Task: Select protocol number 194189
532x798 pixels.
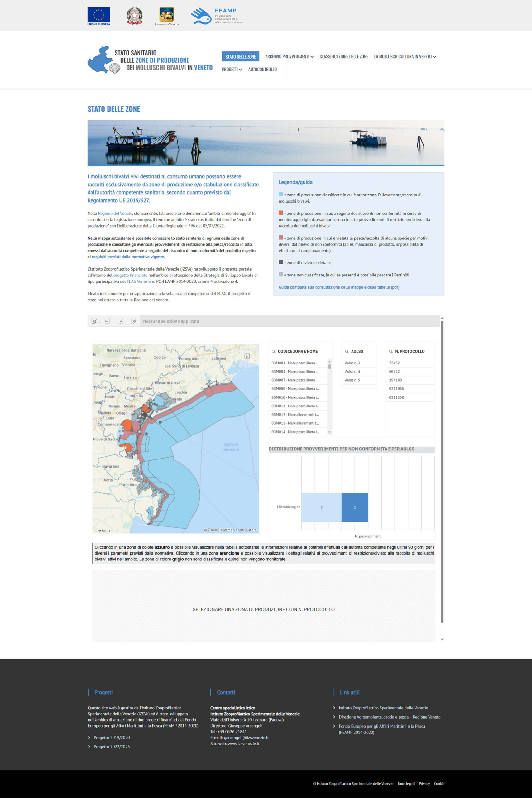Action: coord(395,380)
